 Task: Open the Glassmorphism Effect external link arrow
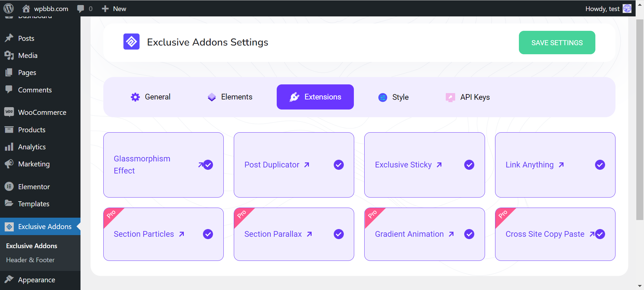pyautogui.click(x=200, y=165)
